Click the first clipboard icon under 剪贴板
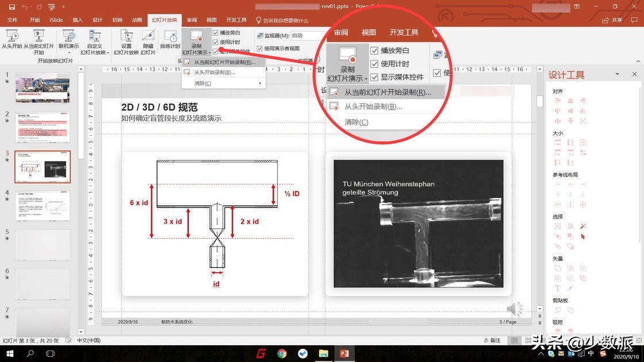 pyautogui.click(x=558, y=310)
